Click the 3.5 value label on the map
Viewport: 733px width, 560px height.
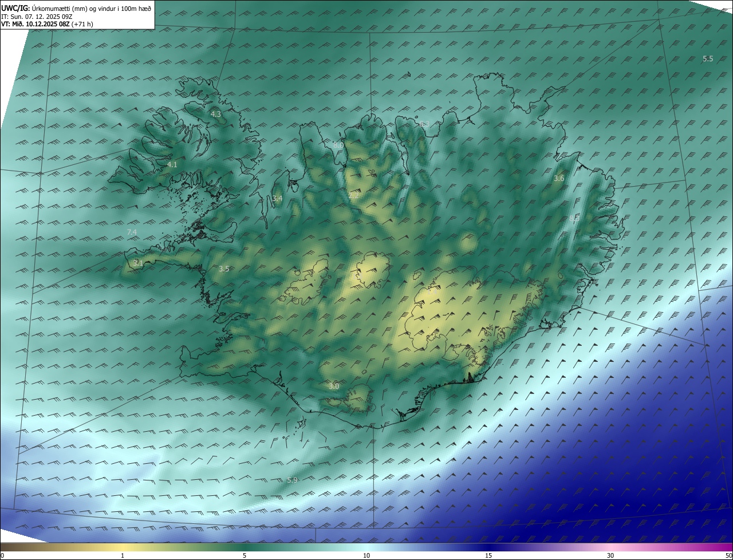pos(224,269)
